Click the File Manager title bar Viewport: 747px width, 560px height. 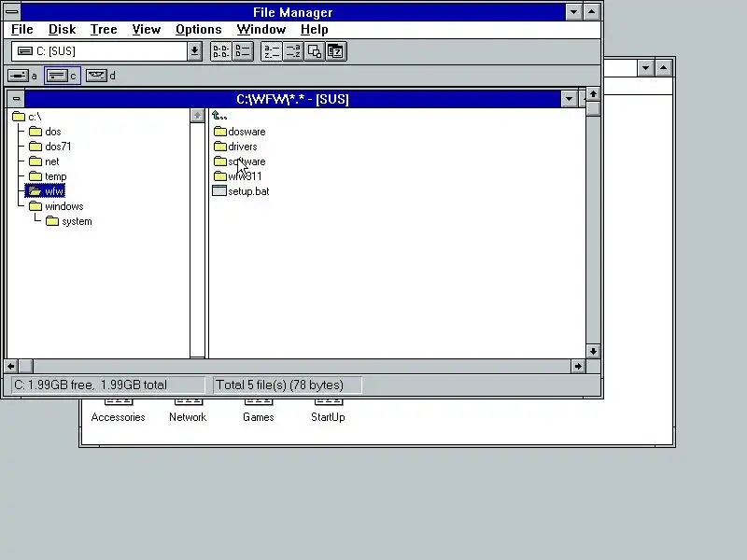click(x=292, y=12)
